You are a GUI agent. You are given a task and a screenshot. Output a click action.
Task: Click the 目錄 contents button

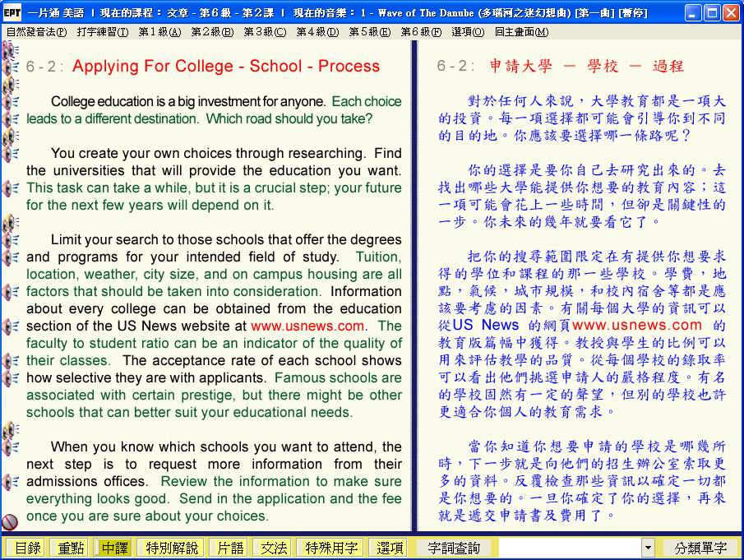(27, 548)
